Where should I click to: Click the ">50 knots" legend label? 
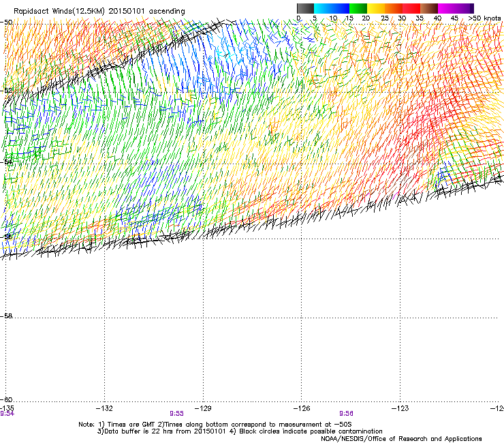pos(484,18)
